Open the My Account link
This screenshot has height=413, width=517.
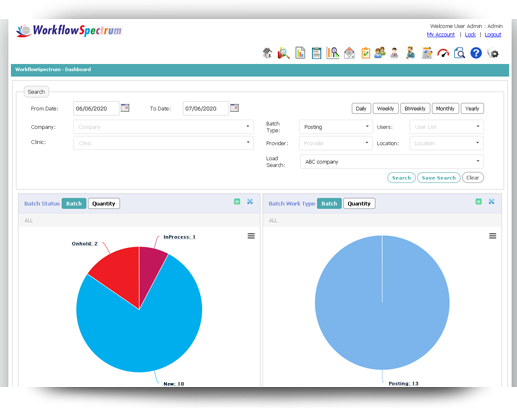(x=441, y=35)
